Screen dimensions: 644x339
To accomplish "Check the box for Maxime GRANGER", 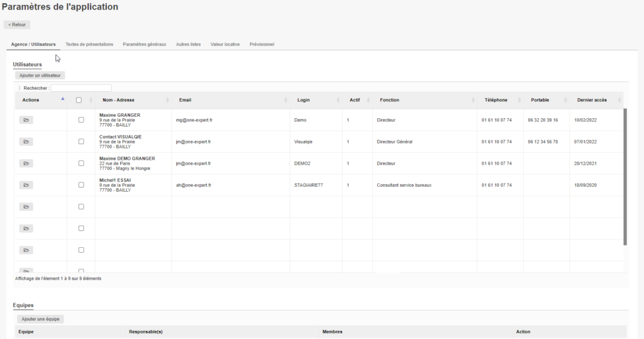I will point(81,119).
